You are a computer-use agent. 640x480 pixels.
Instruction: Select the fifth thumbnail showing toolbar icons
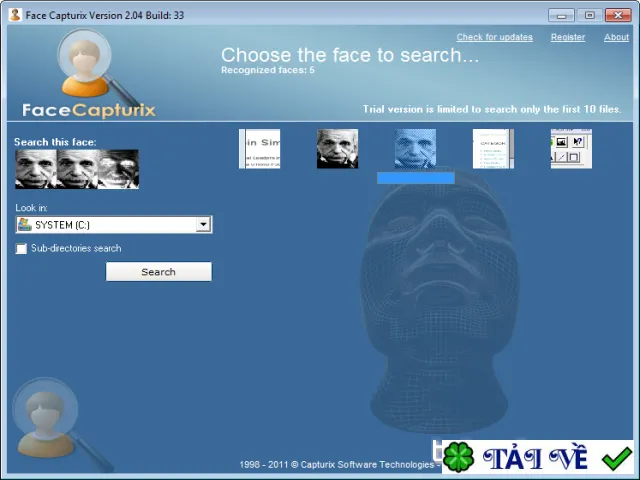pos(571,149)
